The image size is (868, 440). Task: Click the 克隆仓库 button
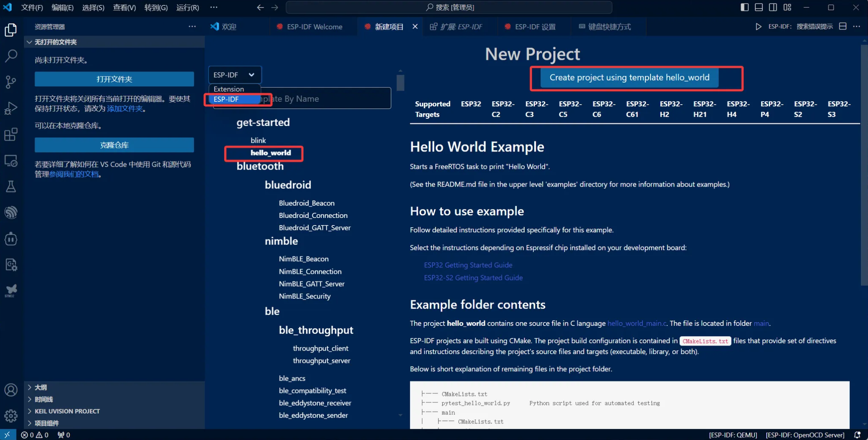[x=114, y=145]
